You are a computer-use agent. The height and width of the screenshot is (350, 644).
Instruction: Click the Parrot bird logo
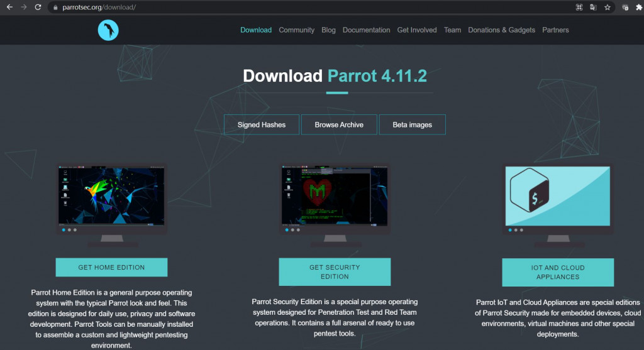108,30
